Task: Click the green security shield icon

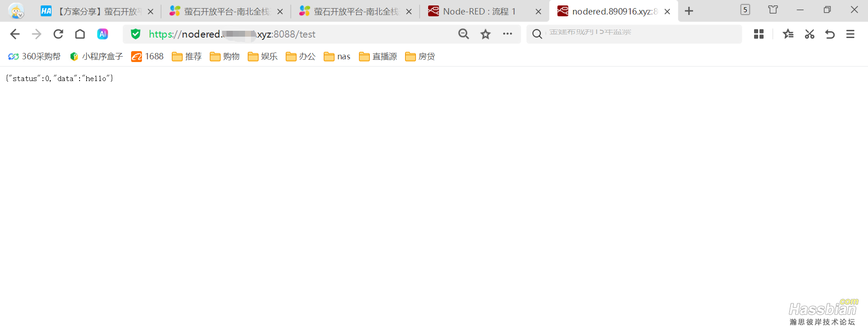Action: click(136, 34)
